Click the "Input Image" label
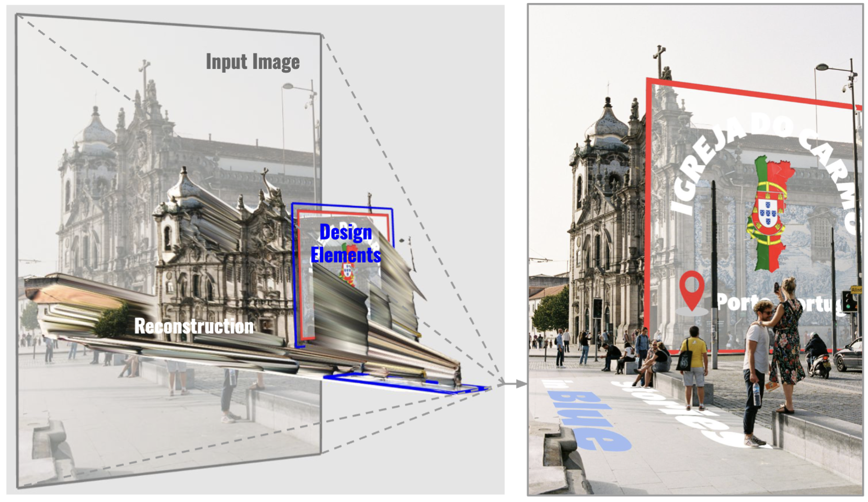 pos(253,62)
